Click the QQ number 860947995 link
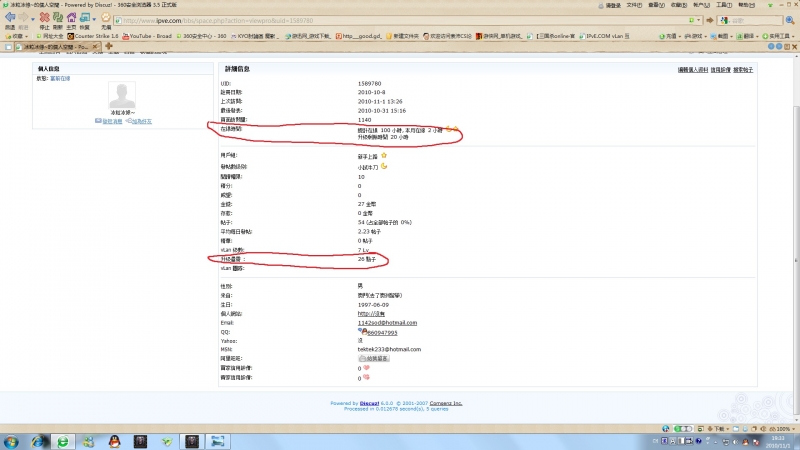800x450 pixels. tap(382, 333)
